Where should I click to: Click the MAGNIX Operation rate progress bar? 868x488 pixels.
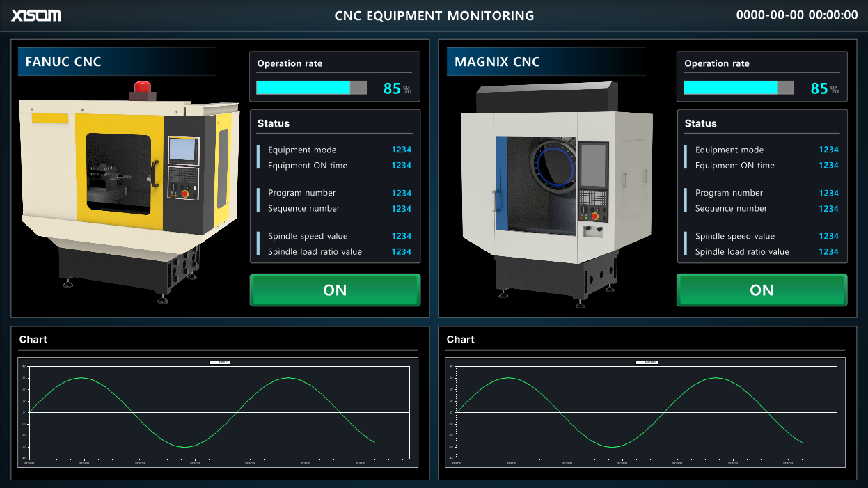pyautogui.click(x=739, y=88)
